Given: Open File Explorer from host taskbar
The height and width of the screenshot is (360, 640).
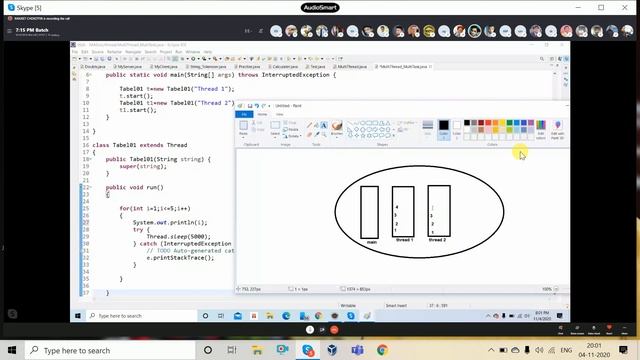Looking at the screenshot, I should click(257, 350).
